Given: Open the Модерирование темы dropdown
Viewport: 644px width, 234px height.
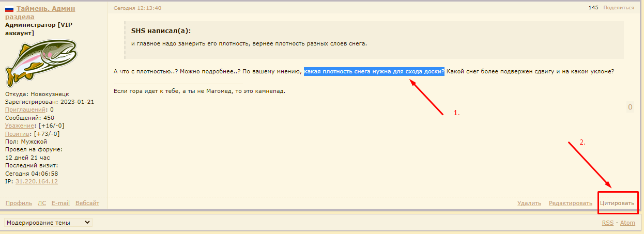Looking at the screenshot, I should click(49, 223).
